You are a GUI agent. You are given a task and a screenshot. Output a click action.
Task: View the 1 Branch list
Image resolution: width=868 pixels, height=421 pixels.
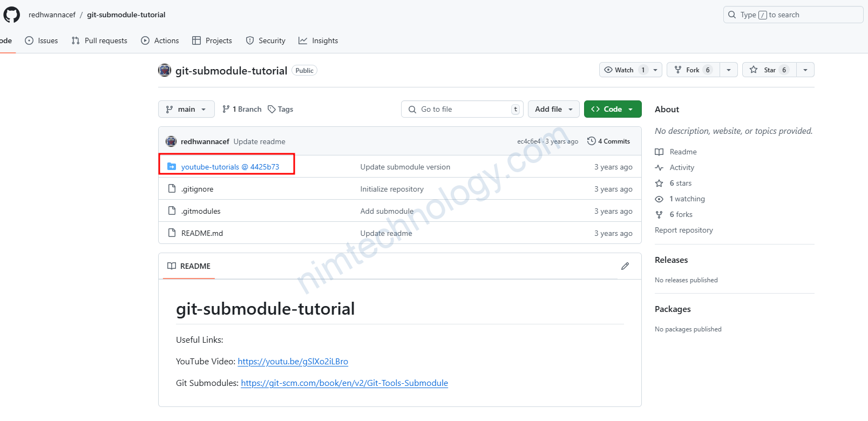coord(242,109)
